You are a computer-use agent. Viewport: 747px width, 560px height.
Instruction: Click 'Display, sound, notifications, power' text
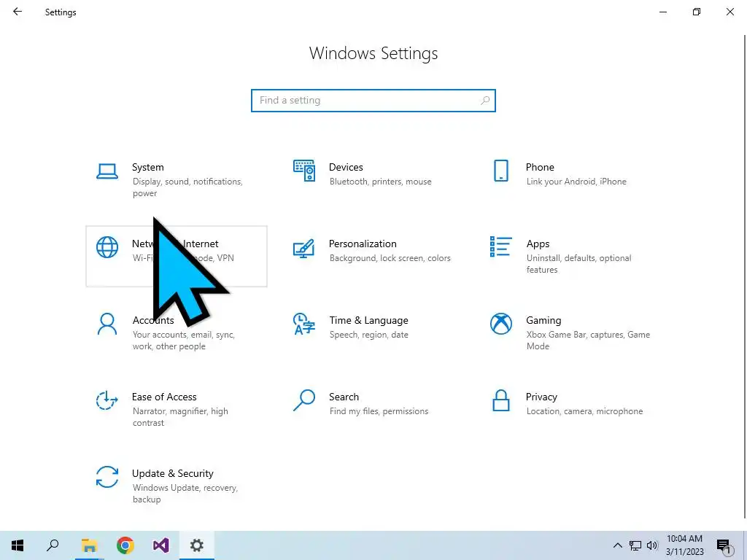187,187
